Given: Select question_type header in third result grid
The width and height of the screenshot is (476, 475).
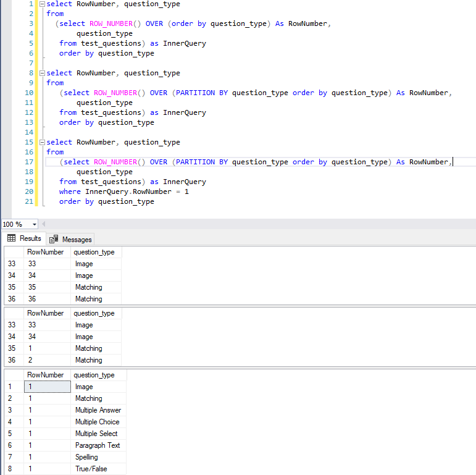Looking at the screenshot, I should pyautogui.click(x=98, y=375).
